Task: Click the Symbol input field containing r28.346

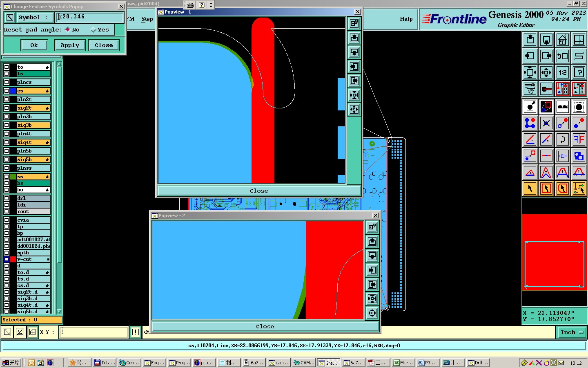Action: pyautogui.click(x=89, y=17)
